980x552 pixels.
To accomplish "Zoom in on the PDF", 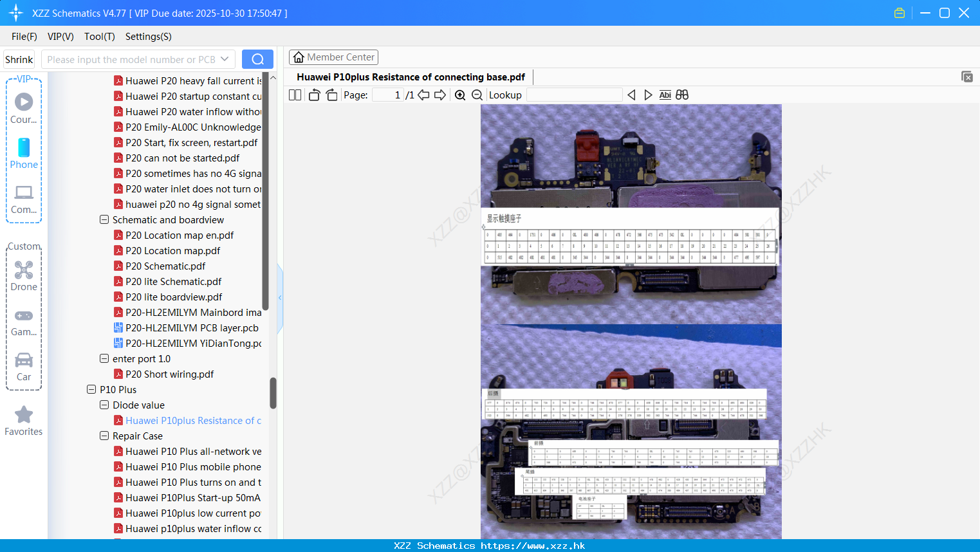I will [460, 95].
